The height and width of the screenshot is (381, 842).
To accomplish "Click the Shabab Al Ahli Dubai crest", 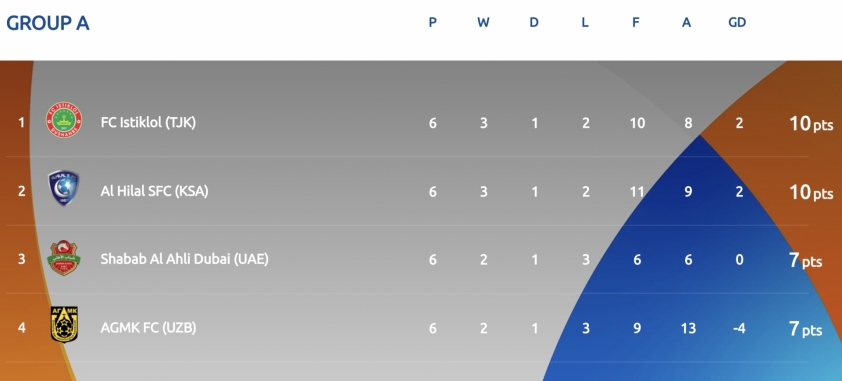I will coord(64,258).
